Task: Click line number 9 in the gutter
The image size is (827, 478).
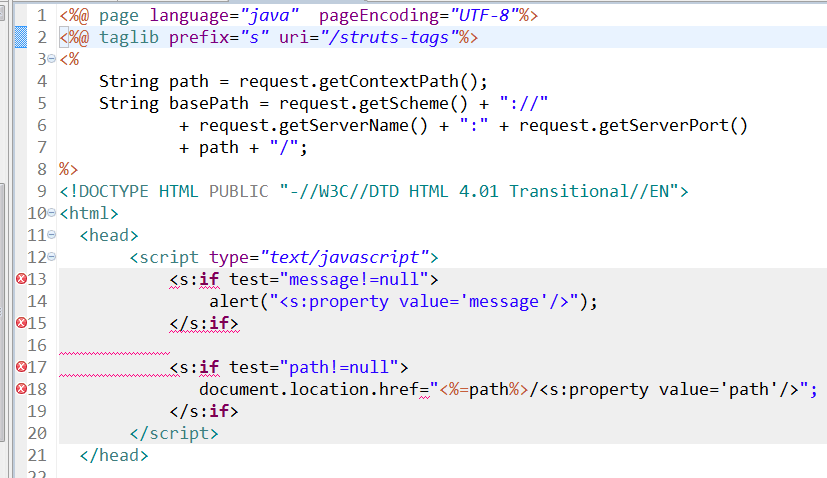Action: 42,191
